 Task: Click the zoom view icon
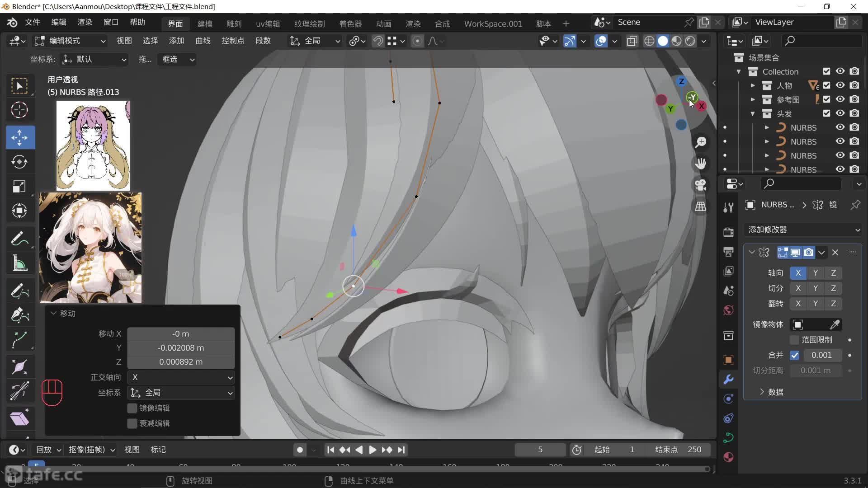tap(701, 142)
